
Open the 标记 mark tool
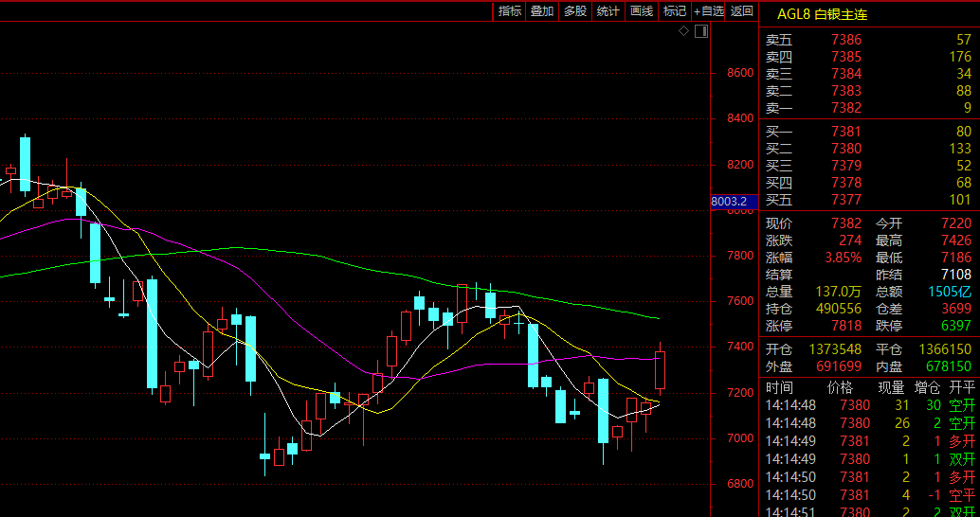click(x=675, y=11)
